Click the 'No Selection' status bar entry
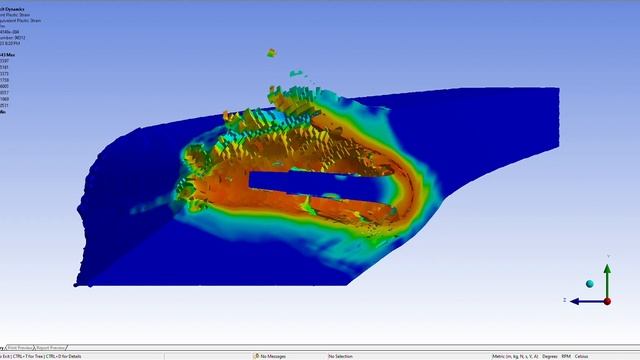The height and width of the screenshot is (360, 640). pos(340,356)
